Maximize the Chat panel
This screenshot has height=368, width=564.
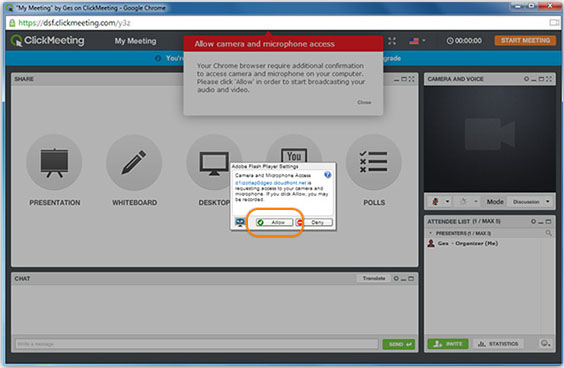pos(411,278)
